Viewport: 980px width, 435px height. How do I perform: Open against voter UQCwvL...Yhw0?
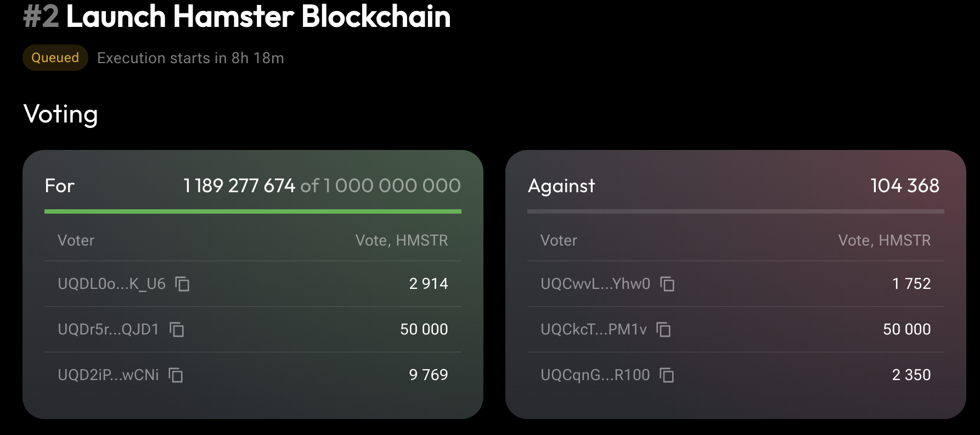[x=595, y=284]
